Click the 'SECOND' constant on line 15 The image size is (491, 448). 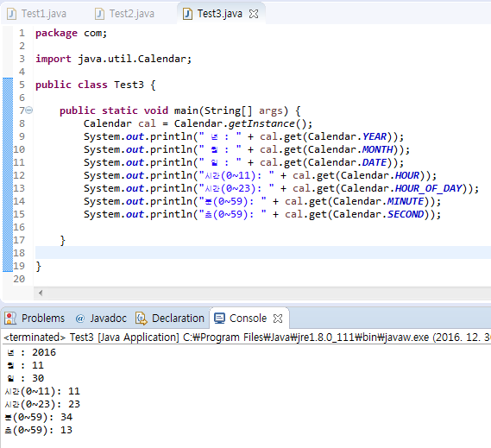(406, 214)
